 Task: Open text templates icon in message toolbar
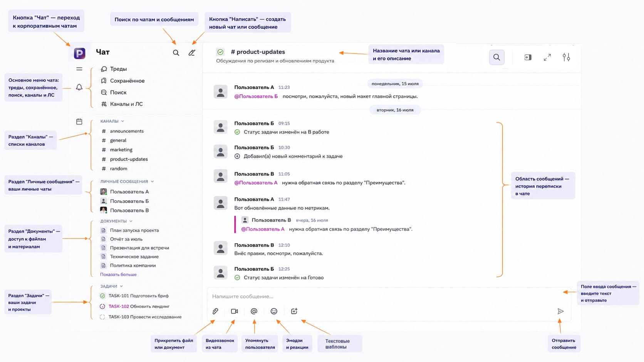pyautogui.click(x=294, y=311)
